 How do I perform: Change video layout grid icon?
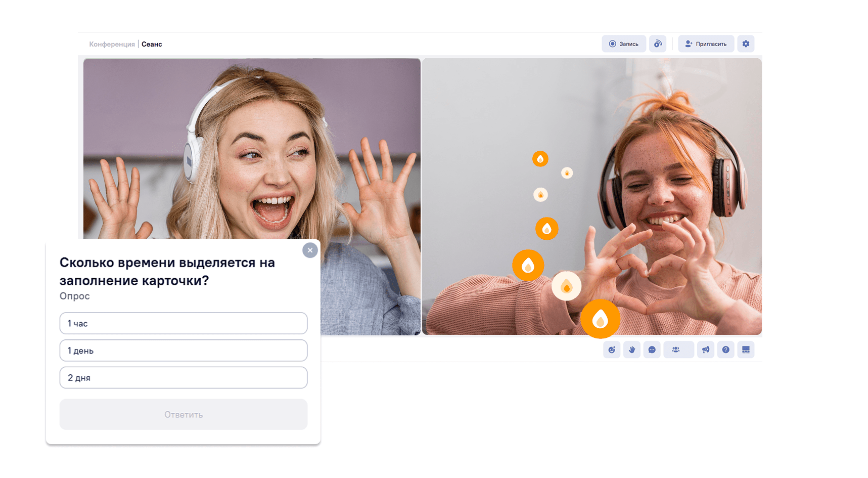[x=746, y=350]
